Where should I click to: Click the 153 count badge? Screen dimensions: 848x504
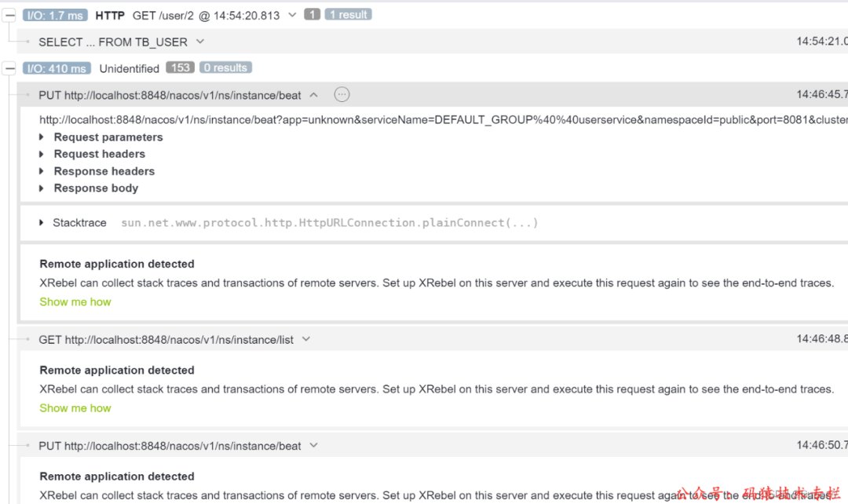click(180, 68)
